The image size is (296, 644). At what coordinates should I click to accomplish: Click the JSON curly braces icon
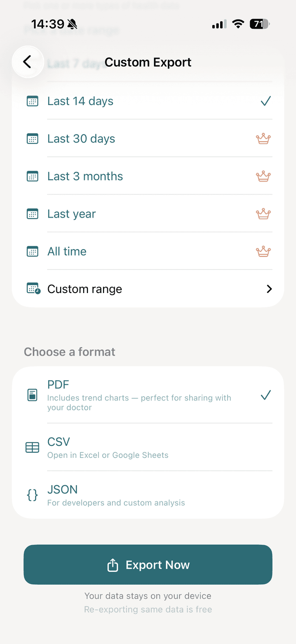[32, 495]
